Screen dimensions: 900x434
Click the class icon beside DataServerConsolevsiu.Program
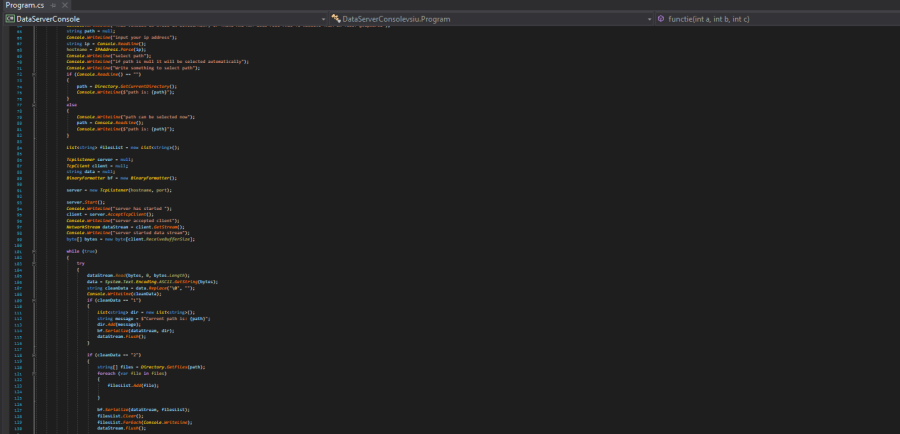pyautogui.click(x=336, y=19)
